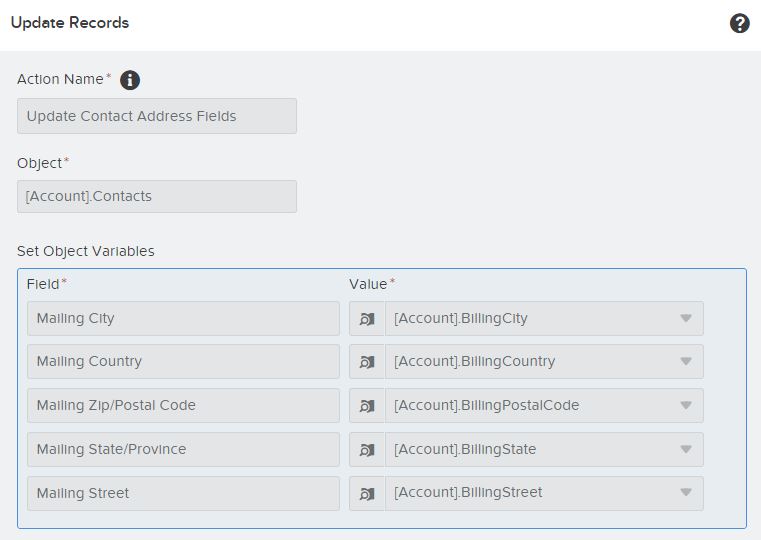This screenshot has height=540, width=761.
Task: Click value type icon for Mailing State/Province
Action: (367, 450)
